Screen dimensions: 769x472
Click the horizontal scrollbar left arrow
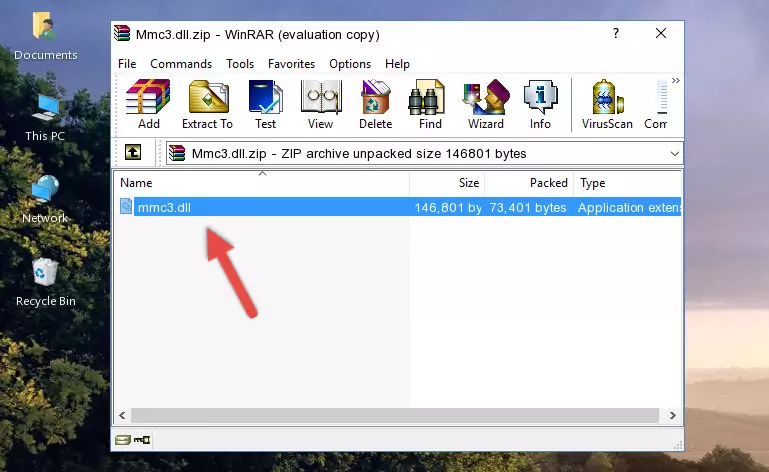tap(123, 416)
